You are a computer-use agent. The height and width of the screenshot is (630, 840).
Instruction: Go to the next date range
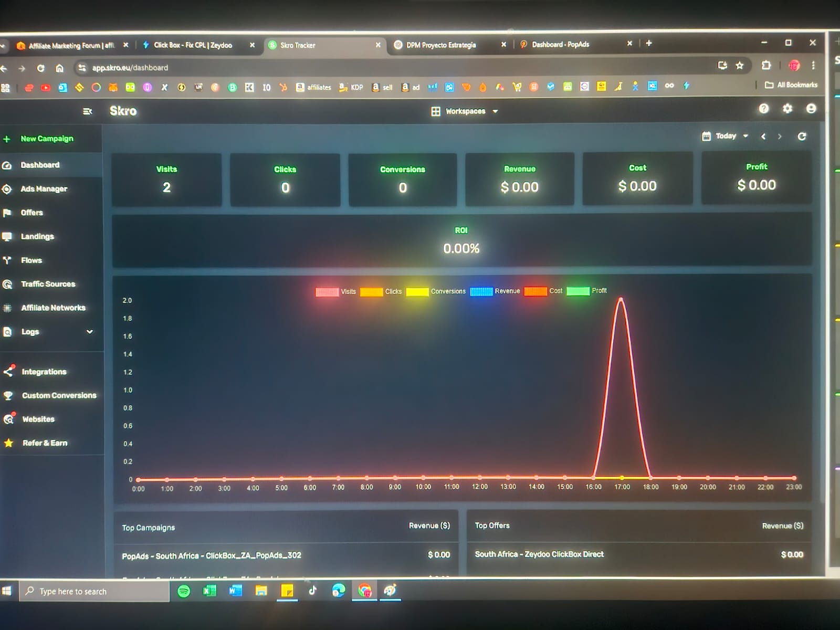780,136
